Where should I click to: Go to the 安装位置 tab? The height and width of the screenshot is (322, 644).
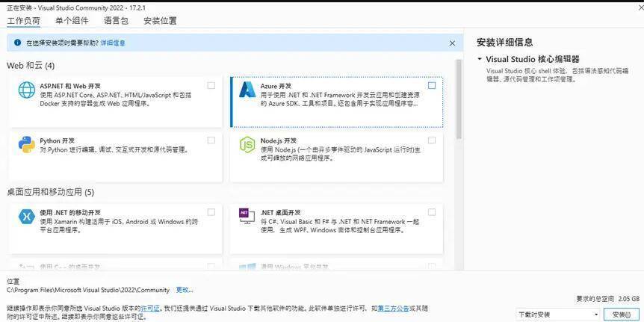click(160, 20)
